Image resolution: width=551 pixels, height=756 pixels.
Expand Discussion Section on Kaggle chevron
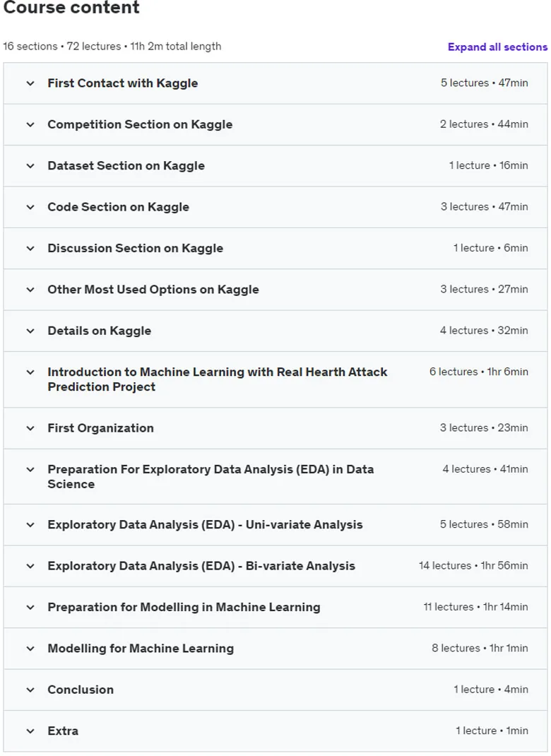point(30,248)
